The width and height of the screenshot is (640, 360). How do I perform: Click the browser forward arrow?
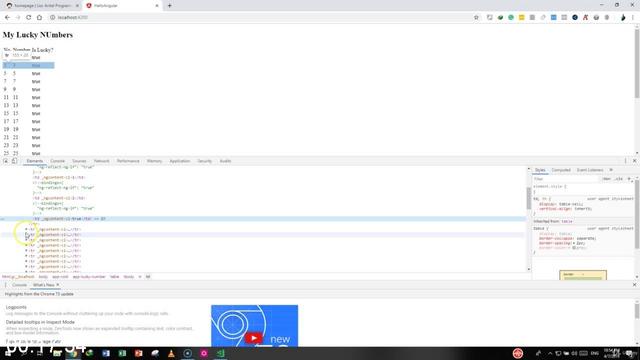tap(18, 18)
